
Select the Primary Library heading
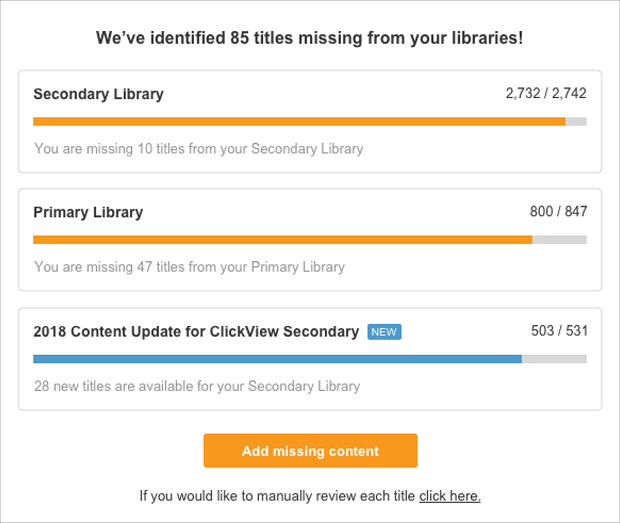point(88,212)
